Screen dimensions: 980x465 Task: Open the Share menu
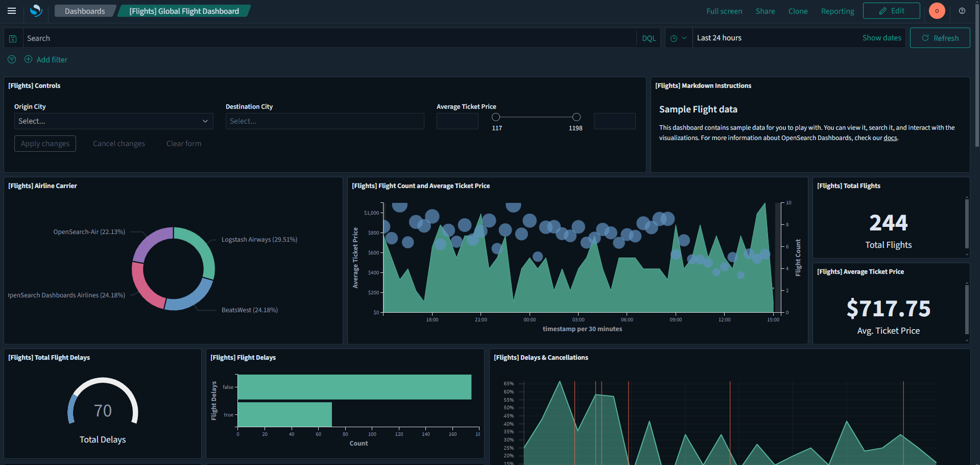pos(765,11)
